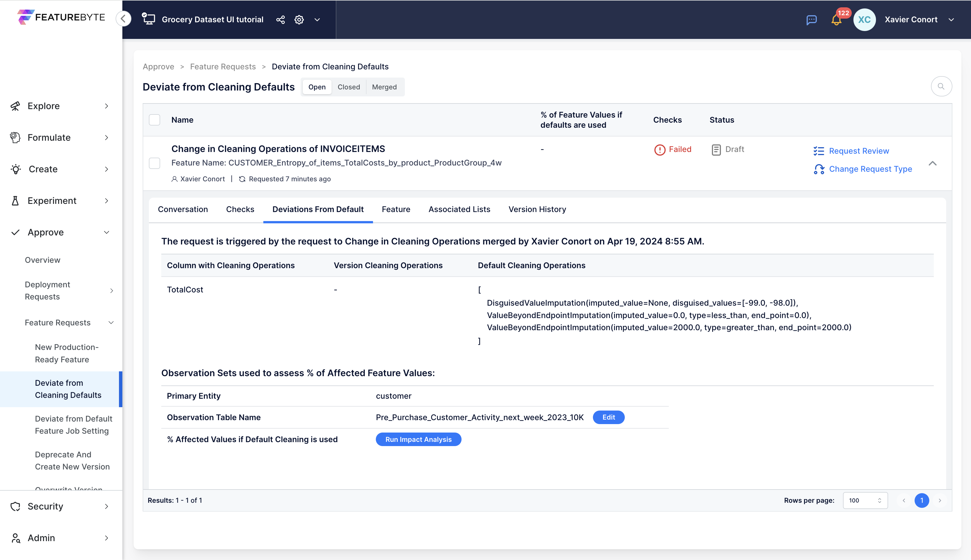Viewport: 971px width, 560px height.
Task: Click next page arrow in pagination
Action: [x=939, y=501]
